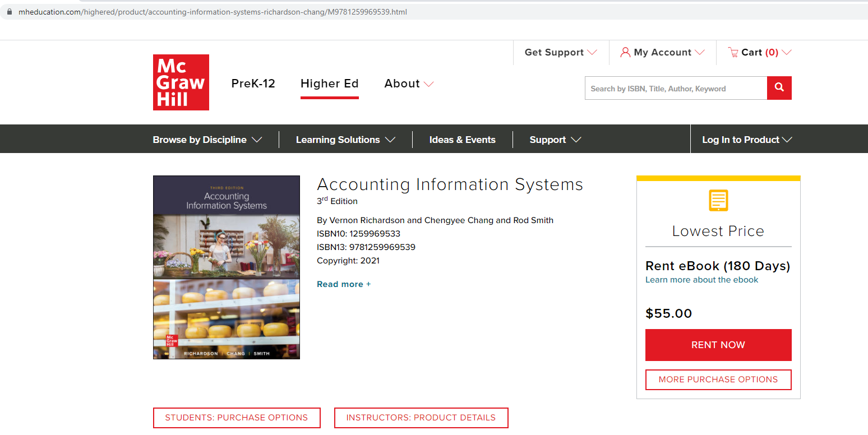This screenshot has height=435, width=868.
Task: Select the Ideas & Events menu item
Action: coord(463,139)
